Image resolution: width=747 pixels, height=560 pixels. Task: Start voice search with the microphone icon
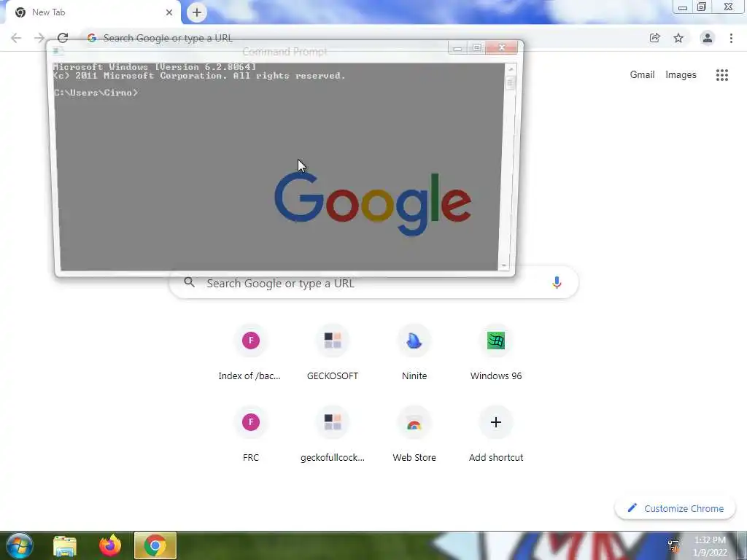(x=557, y=283)
